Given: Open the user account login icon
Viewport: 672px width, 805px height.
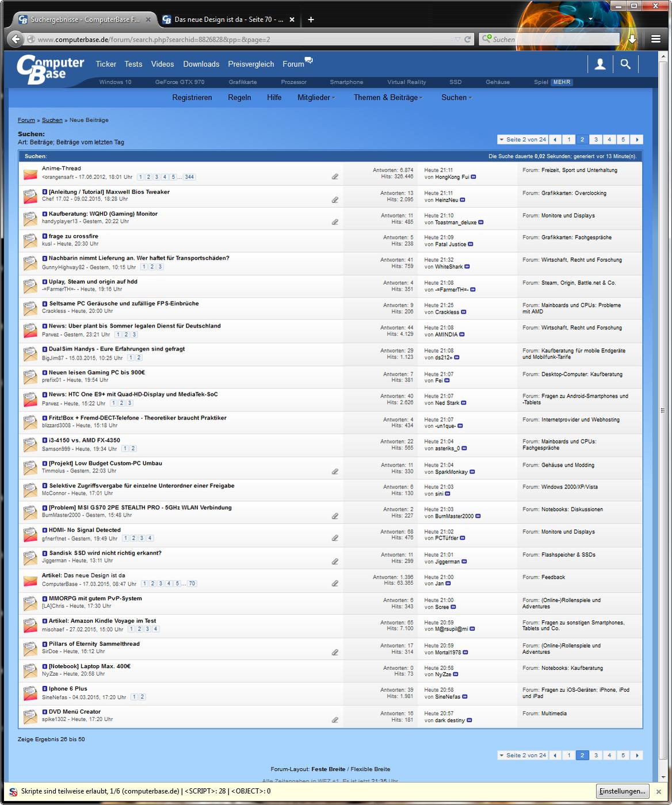Looking at the screenshot, I should pos(600,64).
